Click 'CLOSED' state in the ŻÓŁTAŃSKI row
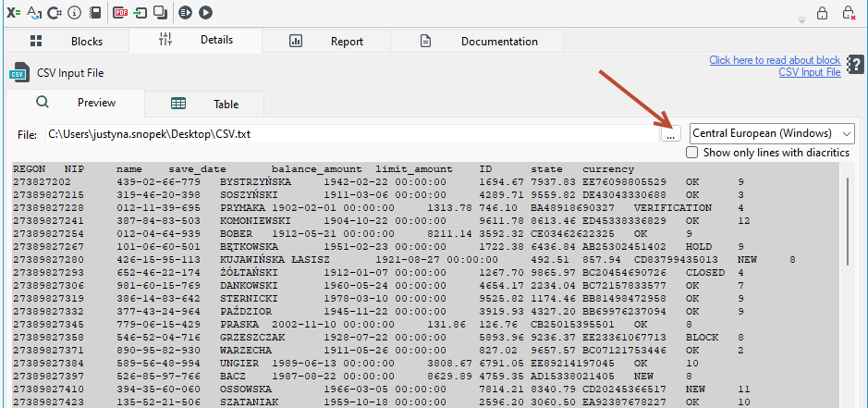The width and height of the screenshot is (868, 408). tap(705, 273)
